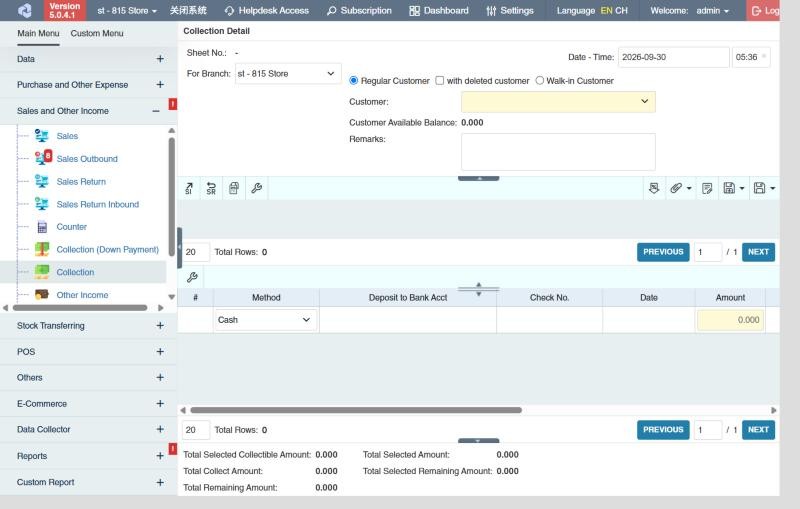
Task: Expand the Stock Transferring section
Action: click(160, 325)
